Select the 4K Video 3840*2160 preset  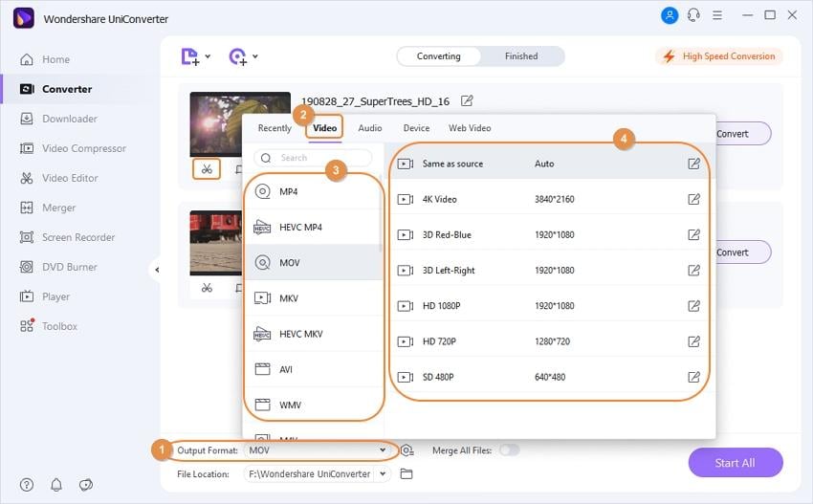click(549, 199)
